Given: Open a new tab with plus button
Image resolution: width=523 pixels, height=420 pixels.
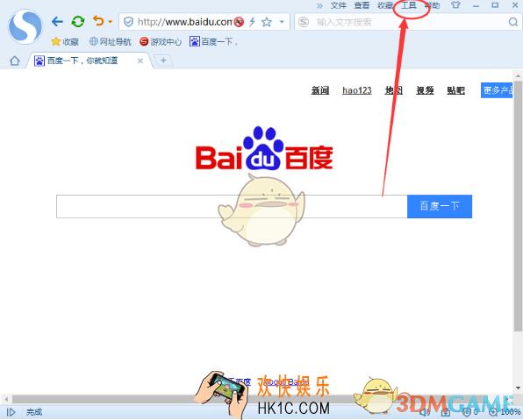Looking at the screenshot, I should (x=163, y=61).
